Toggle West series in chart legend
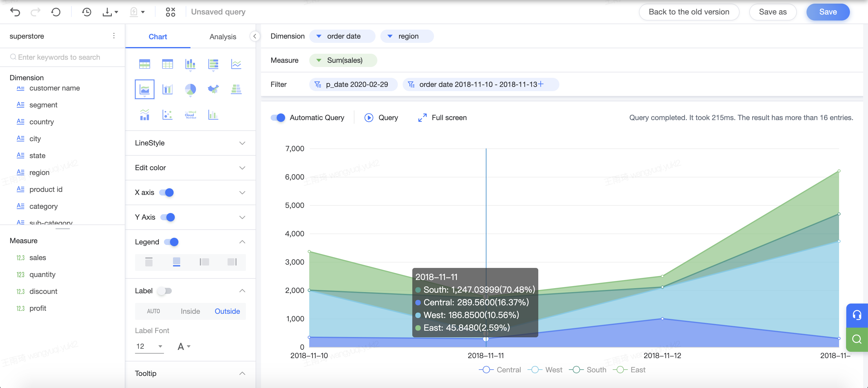Image resolution: width=868 pixels, height=388 pixels. click(545, 370)
